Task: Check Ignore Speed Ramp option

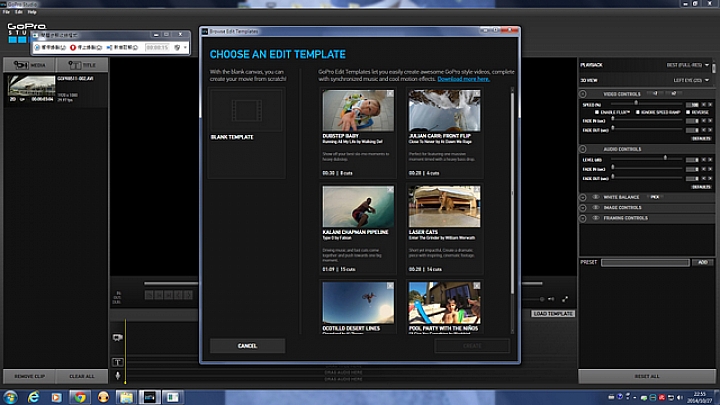Action: point(638,112)
